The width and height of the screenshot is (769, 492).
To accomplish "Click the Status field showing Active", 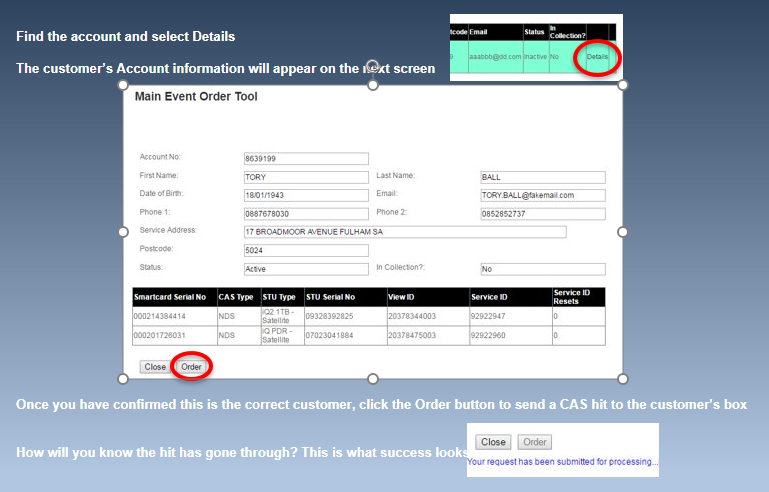I will click(306, 269).
